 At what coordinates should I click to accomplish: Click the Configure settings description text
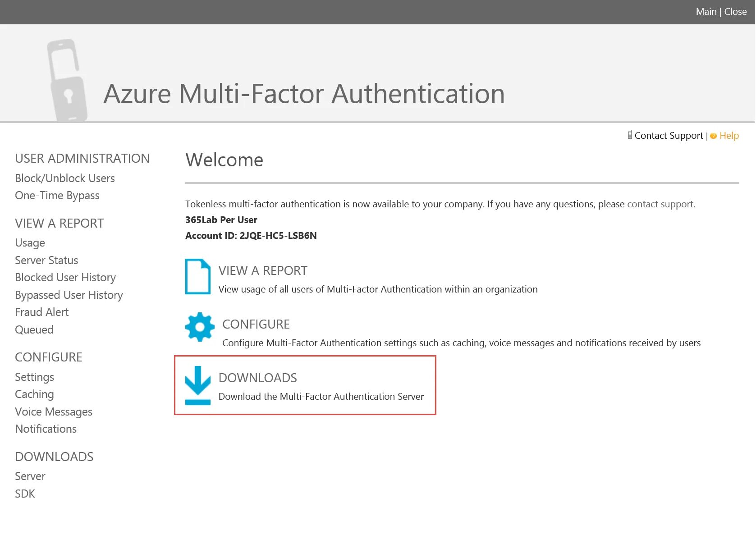[x=462, y=343]
